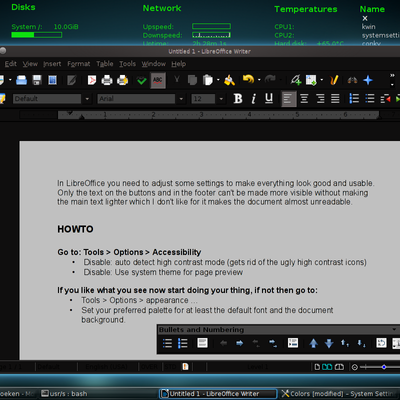Click the Undo arrow icon
Image resolution: width=400 pixels, height=400 pixels.
(248, 79)
